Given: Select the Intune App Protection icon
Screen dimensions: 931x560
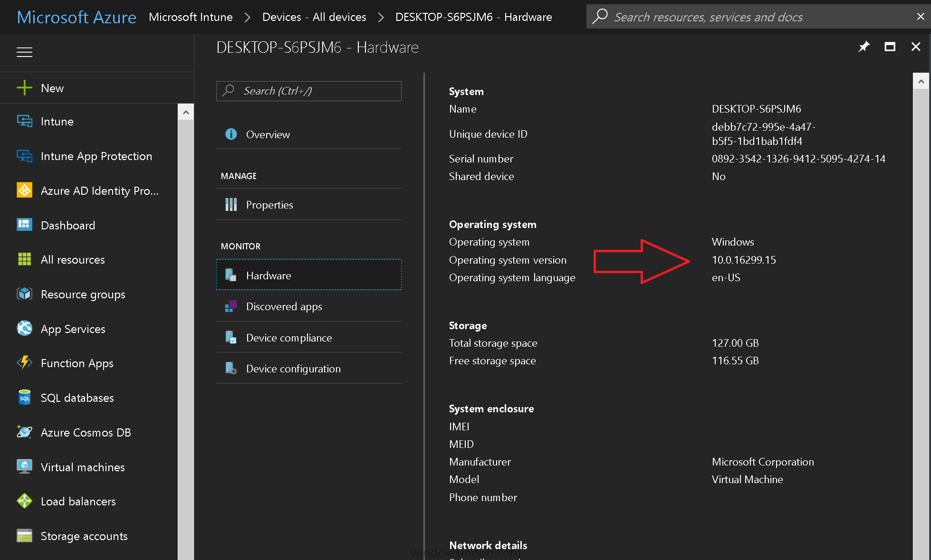Looking at the screenshot, I should (x=25, y=156).
